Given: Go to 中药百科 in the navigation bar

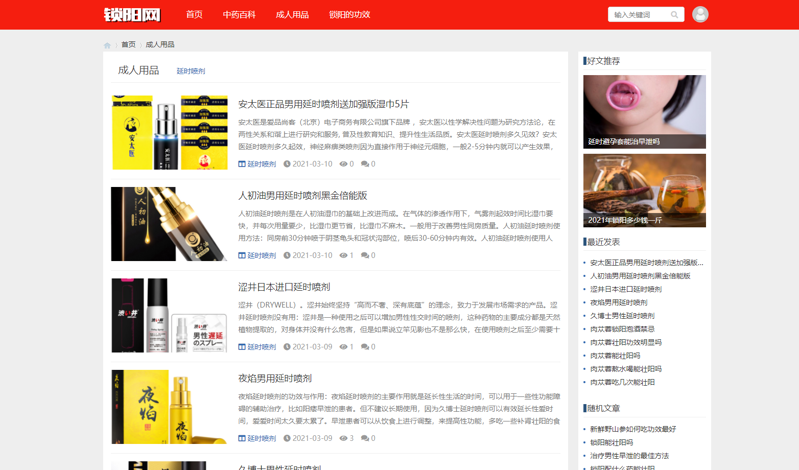Looking at the screenshot, I should pyautogui.click(x=239, y=15).
